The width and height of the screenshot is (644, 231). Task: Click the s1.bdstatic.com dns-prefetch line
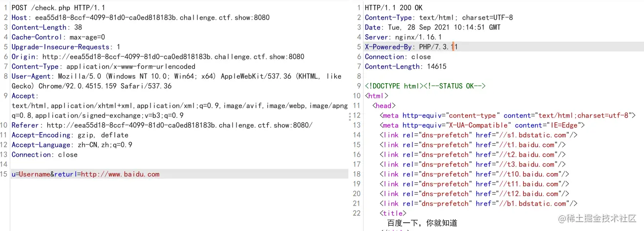point(479,135)
